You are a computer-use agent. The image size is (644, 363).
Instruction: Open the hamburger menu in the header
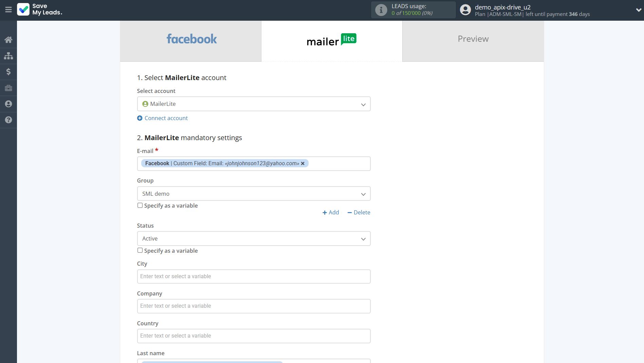point(8,10)
